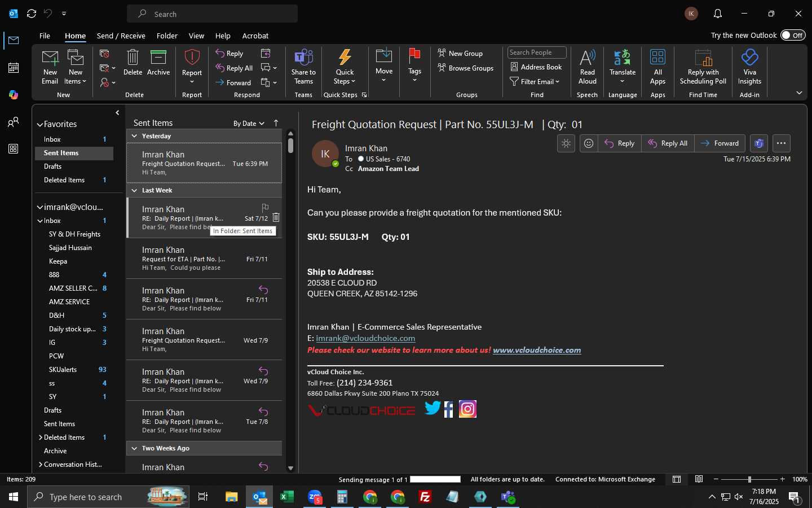
Task: Click Reply with Scheduling Poll
Action: pyautogui.click(x=703, y=67)
